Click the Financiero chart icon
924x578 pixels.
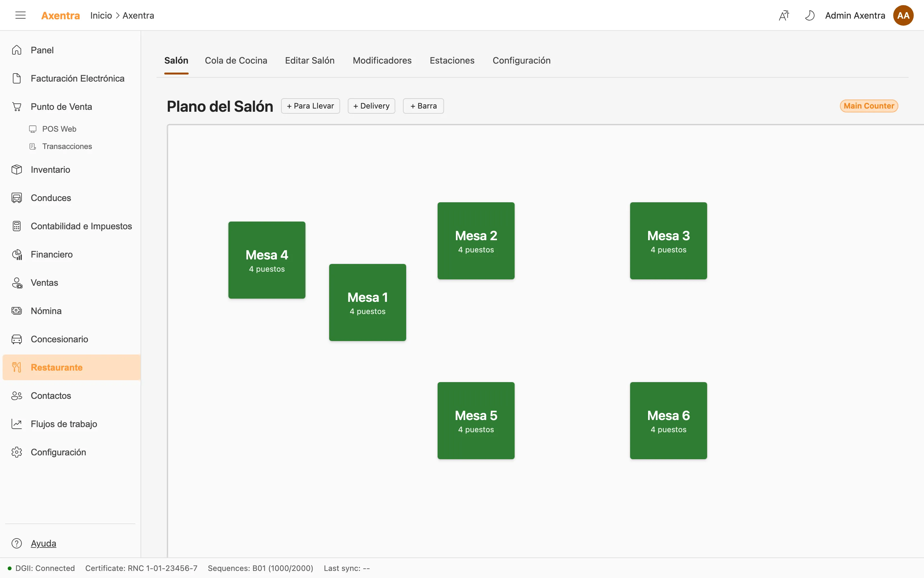tap(16, 254)
